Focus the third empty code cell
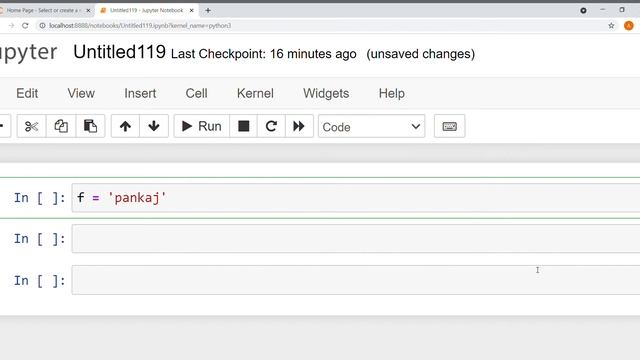This screenshot has width=640, height=360. click(x=356, y=280)
